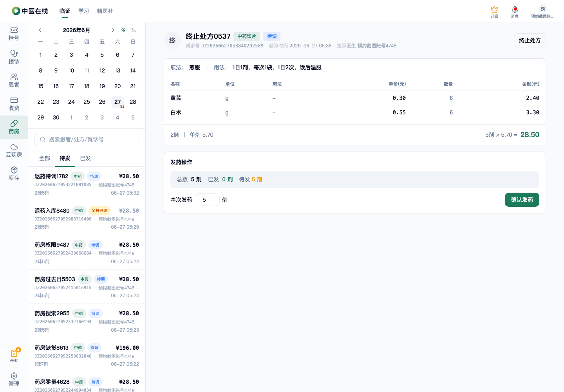The width and height of the screenshot is (564, 392).
Task: Click the 单剂 5.70 summary text
Action: click(x=201, y=135)
